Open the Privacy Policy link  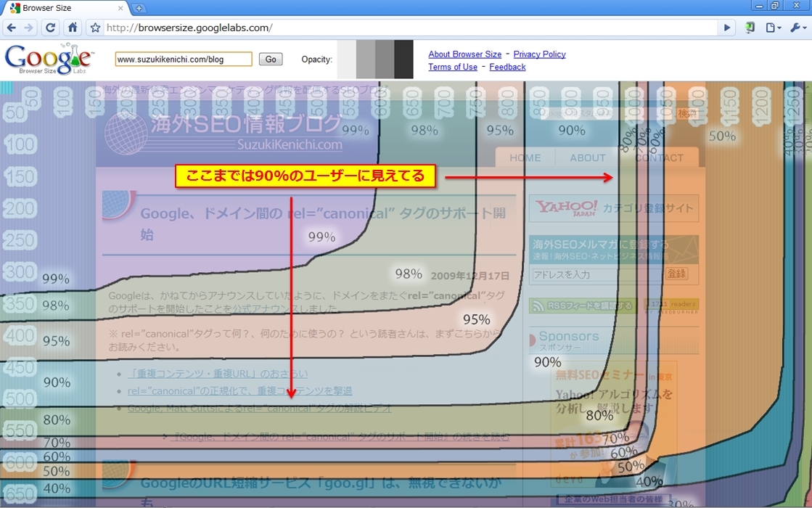539,54
